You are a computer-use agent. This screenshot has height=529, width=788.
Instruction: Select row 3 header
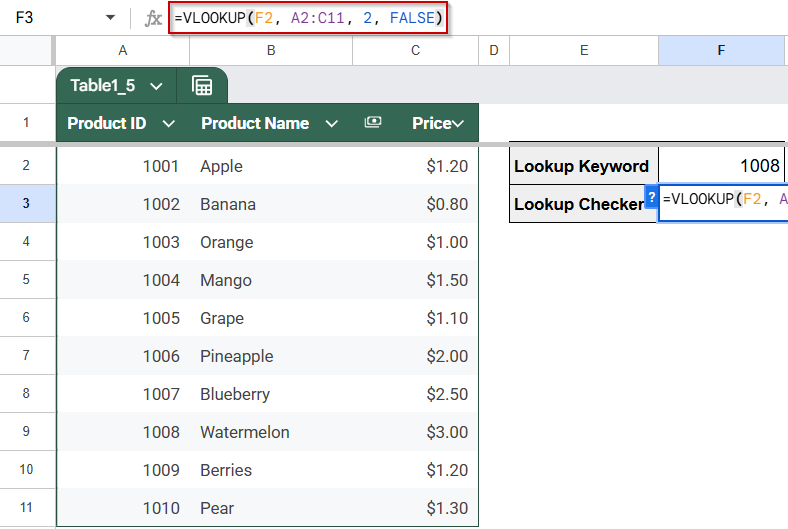click(x=26, y=203)
